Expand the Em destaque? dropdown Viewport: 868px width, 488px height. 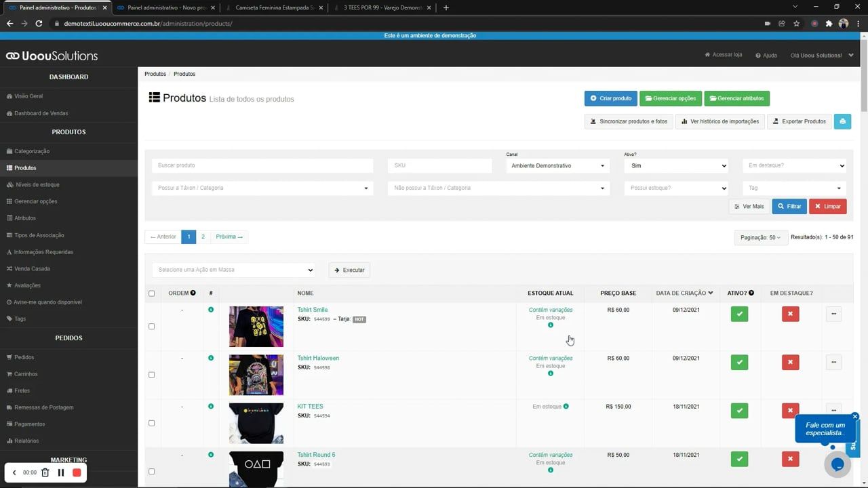tap(794, 165)
